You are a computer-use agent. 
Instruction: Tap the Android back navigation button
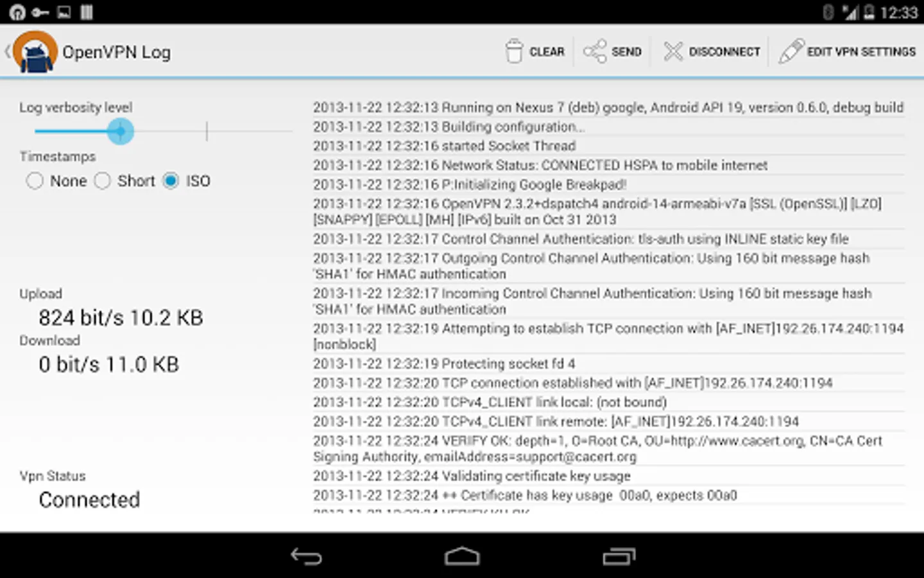coord(306,556)
